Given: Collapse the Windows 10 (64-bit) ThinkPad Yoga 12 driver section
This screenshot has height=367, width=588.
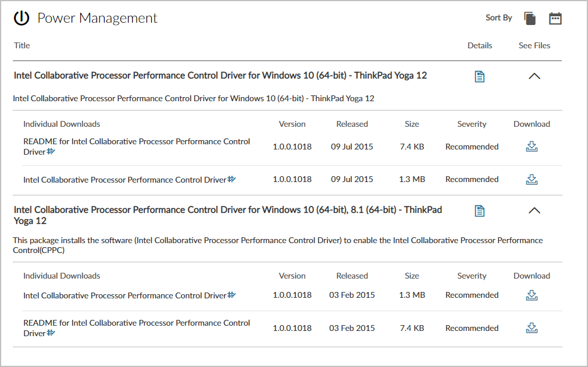Looking at the screenshot, I should [x=534, y=76].
